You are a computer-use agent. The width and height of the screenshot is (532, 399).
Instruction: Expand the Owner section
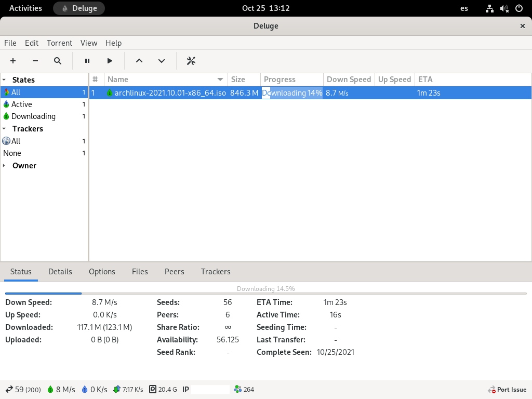pos(4,166)
